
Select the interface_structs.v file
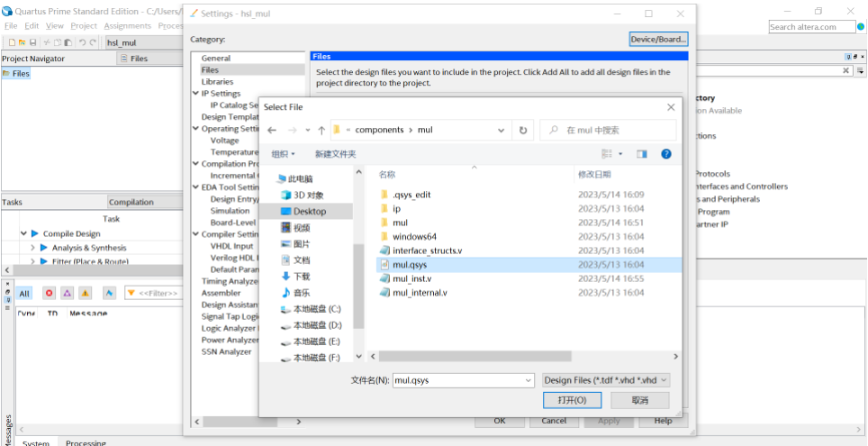point(421,250)
